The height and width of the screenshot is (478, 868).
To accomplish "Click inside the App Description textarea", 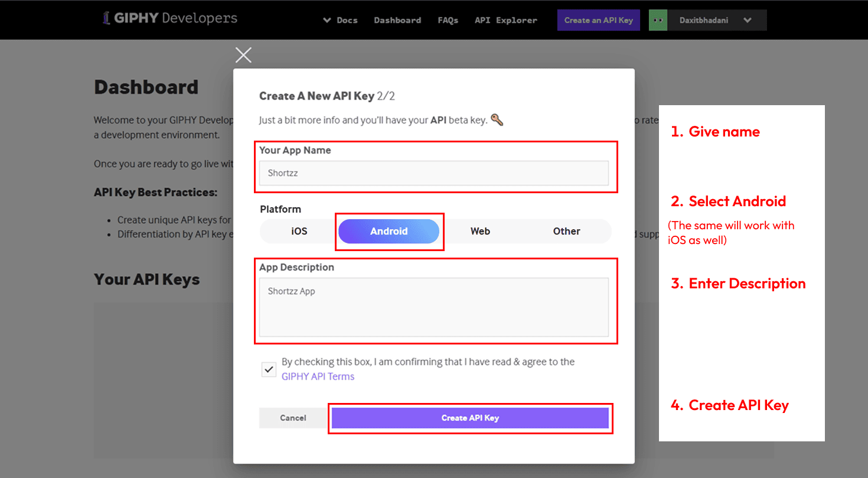I will coord(435,307).
